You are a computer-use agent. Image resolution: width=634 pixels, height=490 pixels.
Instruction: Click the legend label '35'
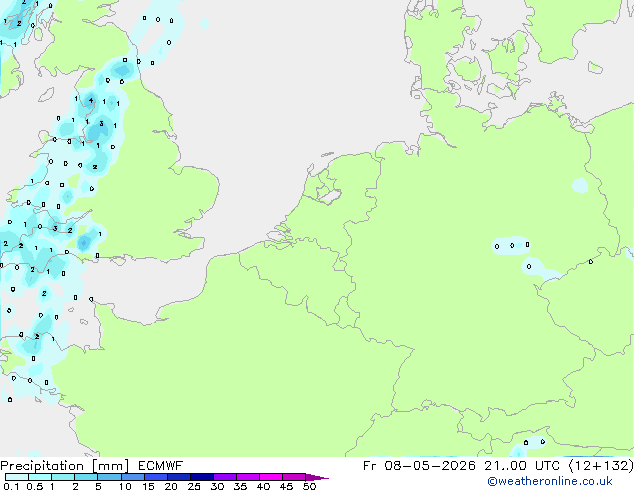coord(240,486)
